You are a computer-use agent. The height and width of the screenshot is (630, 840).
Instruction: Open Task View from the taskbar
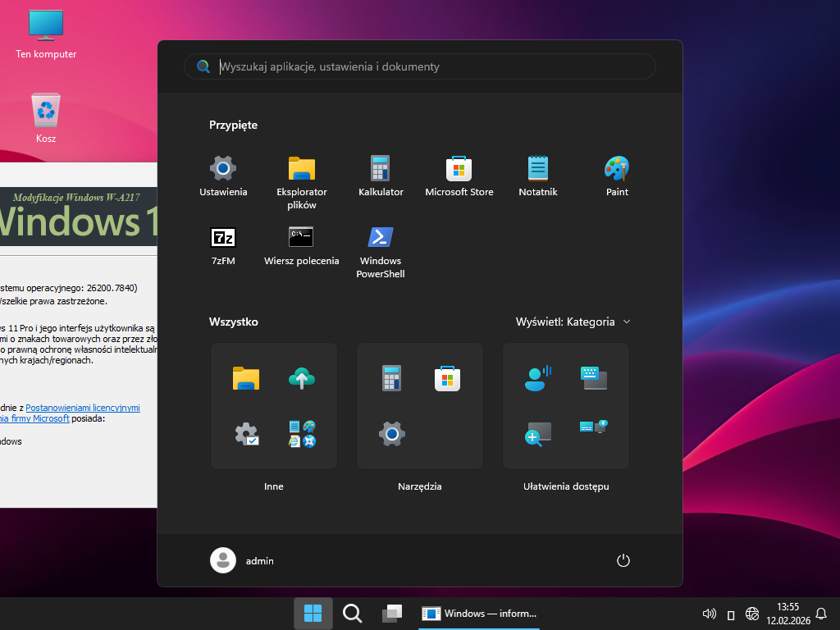click(392, 614)
